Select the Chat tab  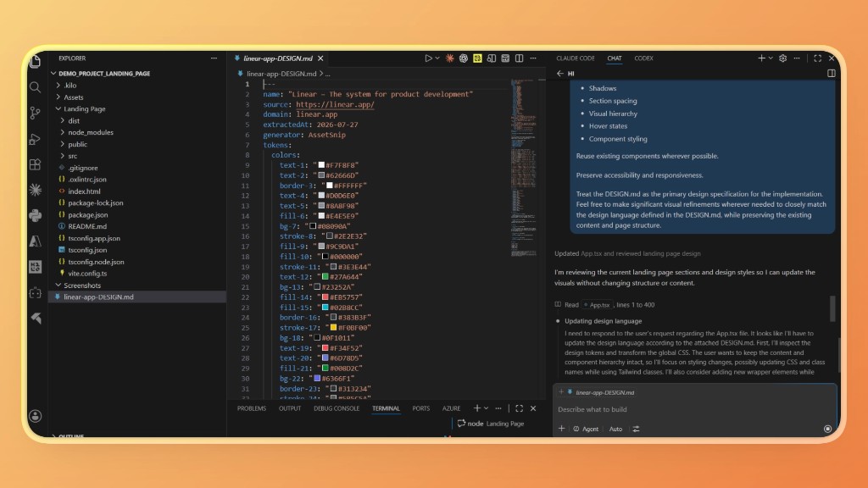point(614,58)
